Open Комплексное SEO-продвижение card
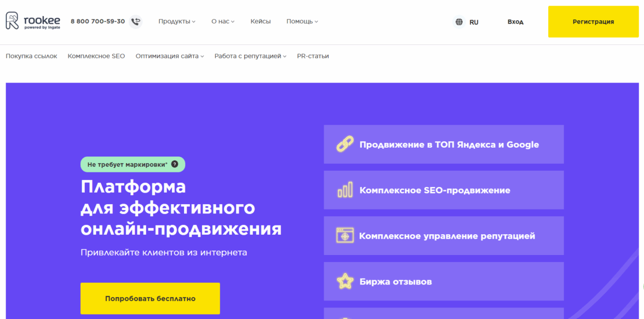Screen dimensions: 644x319 tap(444, 190)
